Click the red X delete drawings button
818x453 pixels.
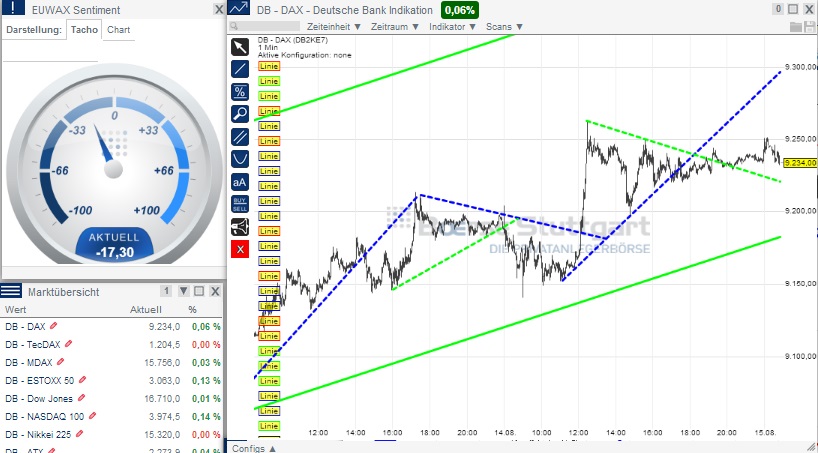pos(240,249)
